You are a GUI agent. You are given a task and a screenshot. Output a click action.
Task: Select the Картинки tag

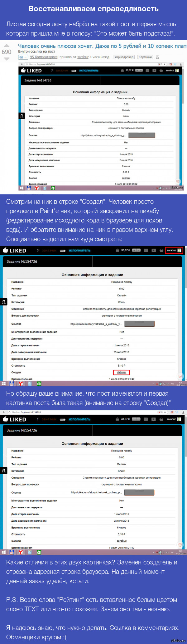pos(145,57)
